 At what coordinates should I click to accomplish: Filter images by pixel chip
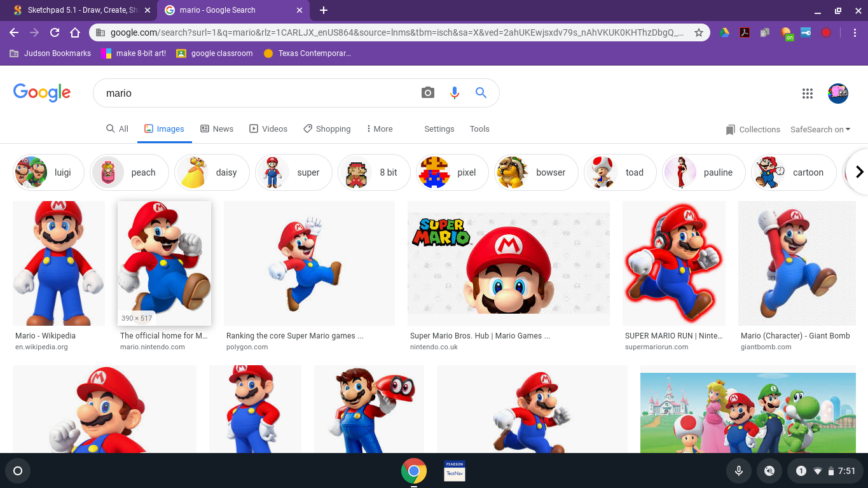coord(452,172)
